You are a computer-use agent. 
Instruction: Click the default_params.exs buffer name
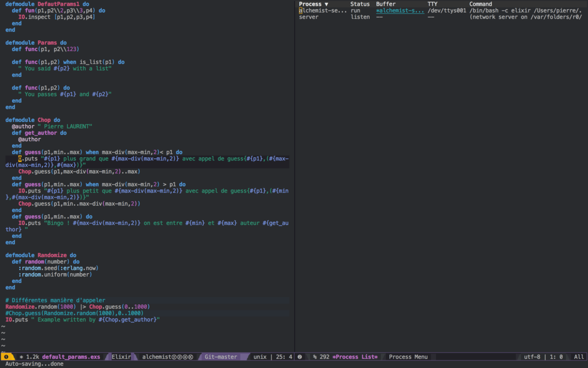click(x=71, y=356)
